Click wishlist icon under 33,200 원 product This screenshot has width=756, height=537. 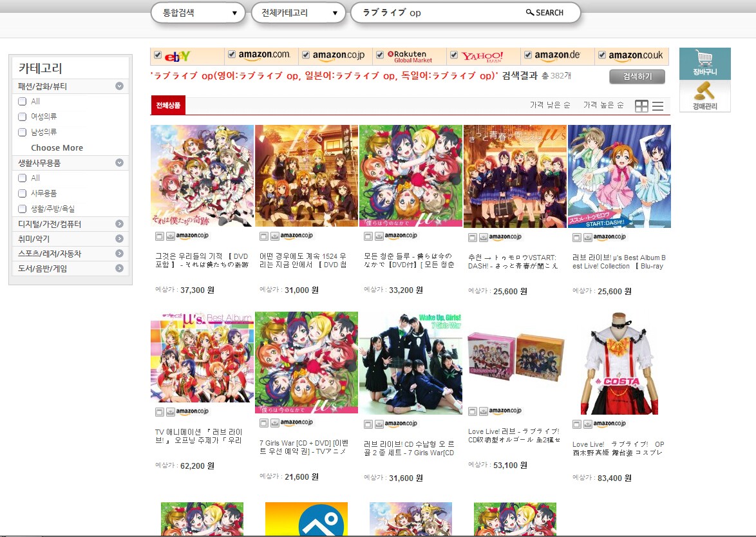[379, 236]
